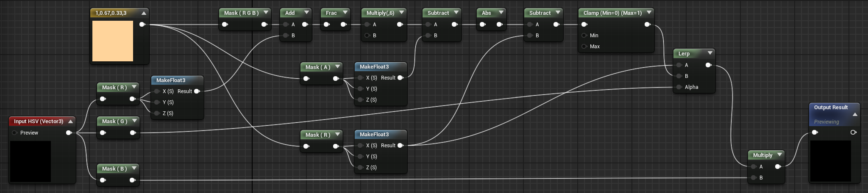Collapse the Output Result node
This screenshot has width=868, height=193.
[855, 114]
